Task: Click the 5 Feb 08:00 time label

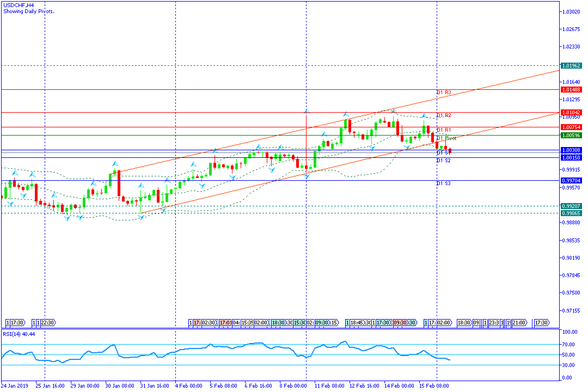Action: pyautogui.click(x=224, y=385)
